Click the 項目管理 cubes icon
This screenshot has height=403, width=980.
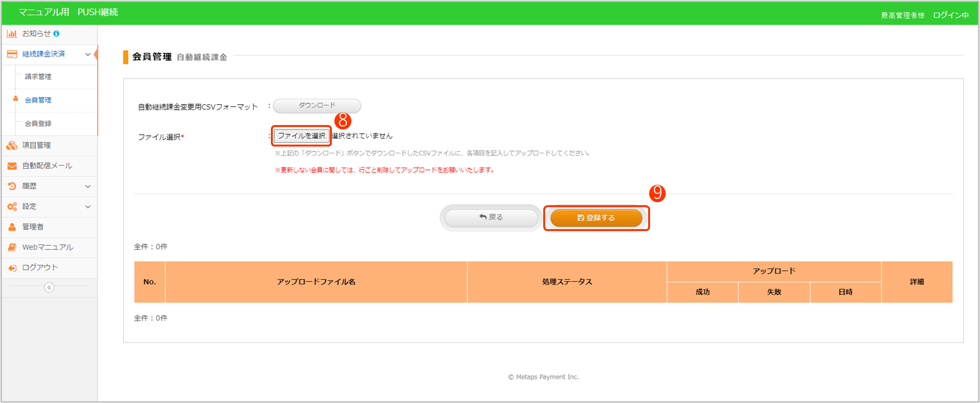pos(12,146)
